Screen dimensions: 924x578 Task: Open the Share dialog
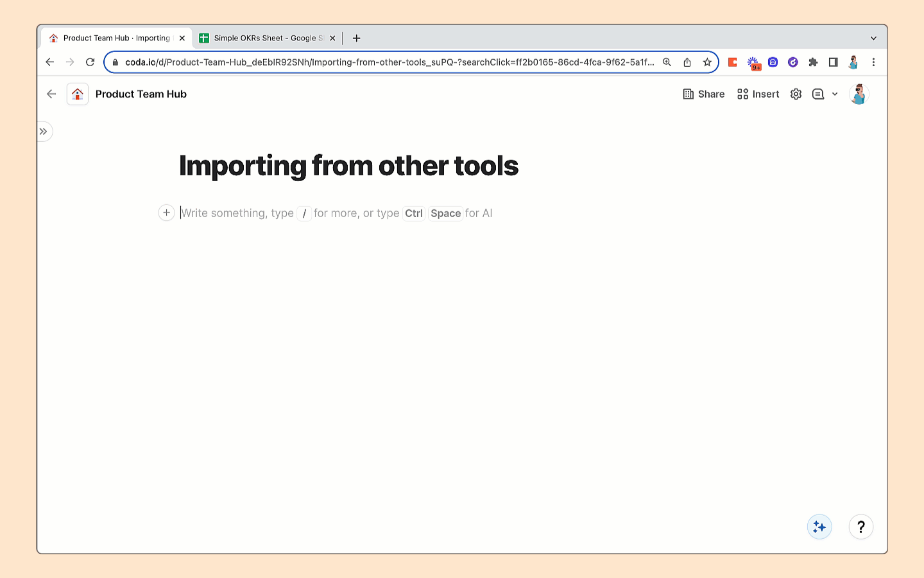(704, 94)
